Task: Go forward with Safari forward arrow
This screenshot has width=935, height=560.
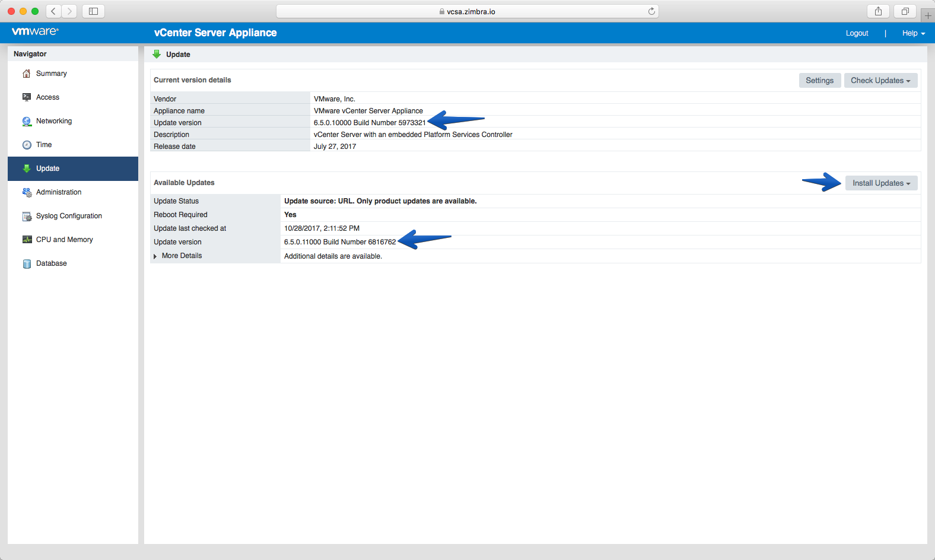Action: (69, 11)
